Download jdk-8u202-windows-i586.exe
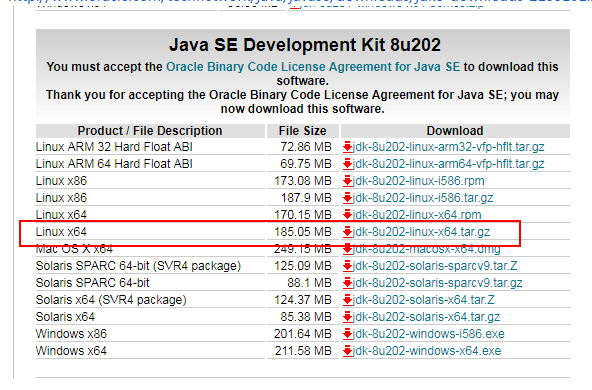Viewport: 592px width, 390px height. pos(428,334)
